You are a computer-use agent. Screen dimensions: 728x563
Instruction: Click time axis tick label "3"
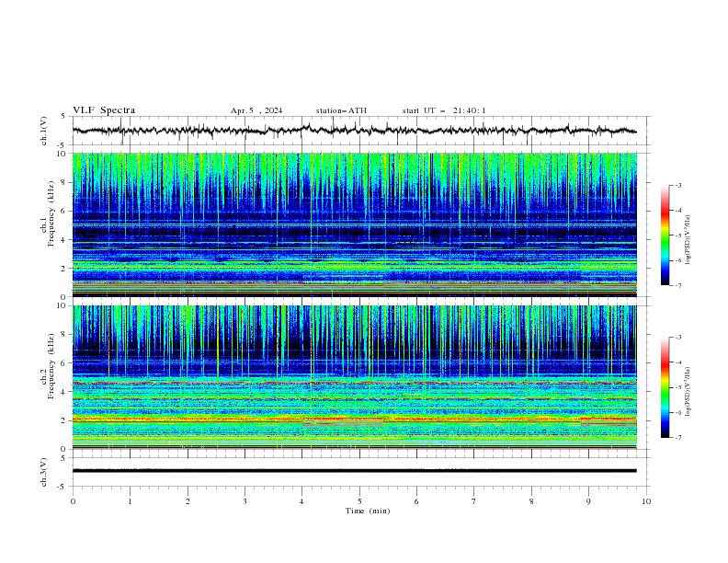click(x=245, y=501)
